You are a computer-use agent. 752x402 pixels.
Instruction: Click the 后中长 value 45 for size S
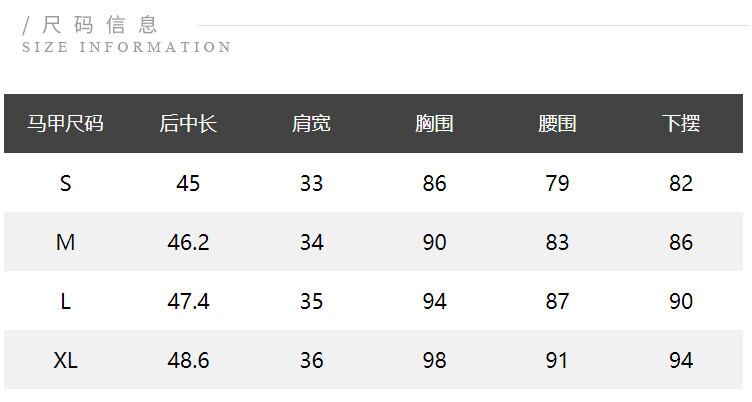click(x=188, y=183)
